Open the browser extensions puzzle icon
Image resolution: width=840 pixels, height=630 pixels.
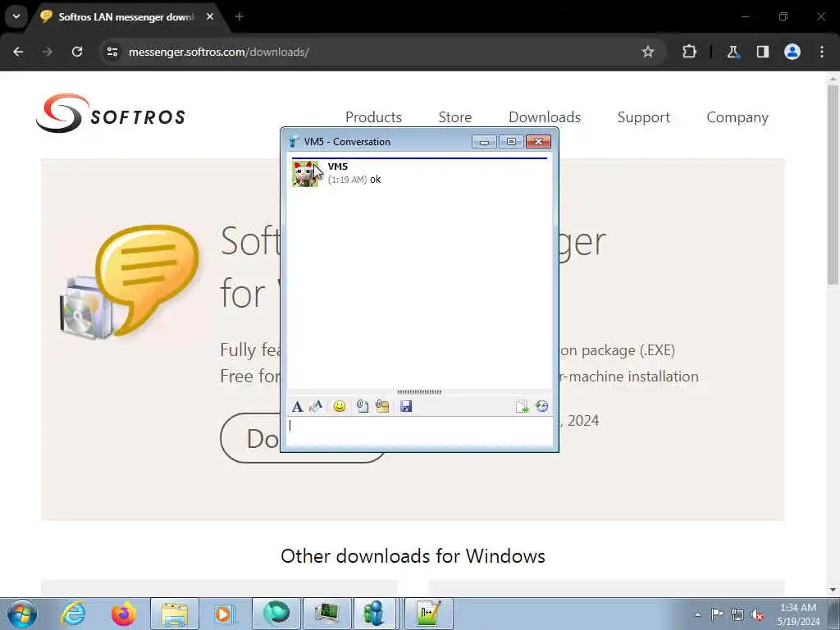[689, 52]
